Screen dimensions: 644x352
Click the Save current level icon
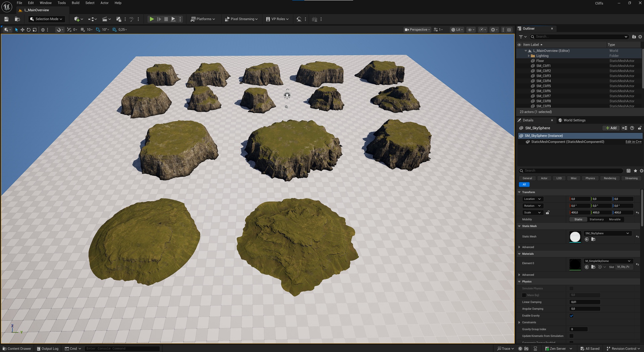[x=6, y=19]
